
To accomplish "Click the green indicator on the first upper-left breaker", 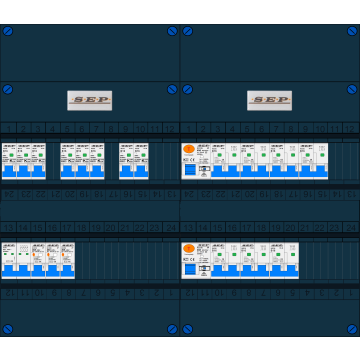I will click(x=11, y=155).
